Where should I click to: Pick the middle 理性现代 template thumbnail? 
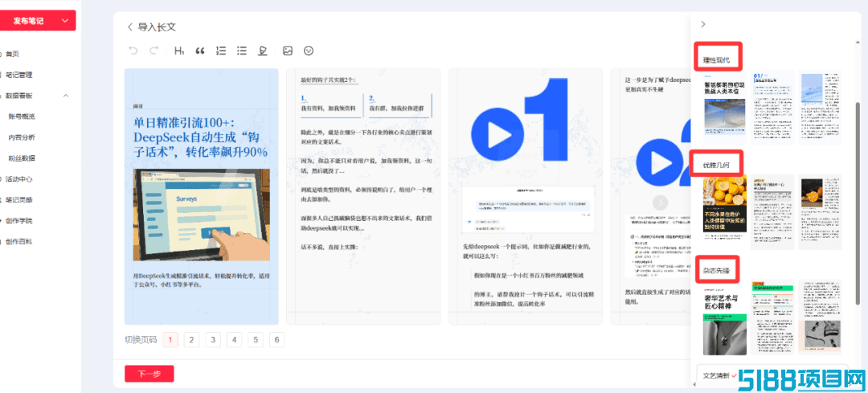pyautogui.click(x=772, y=107)
